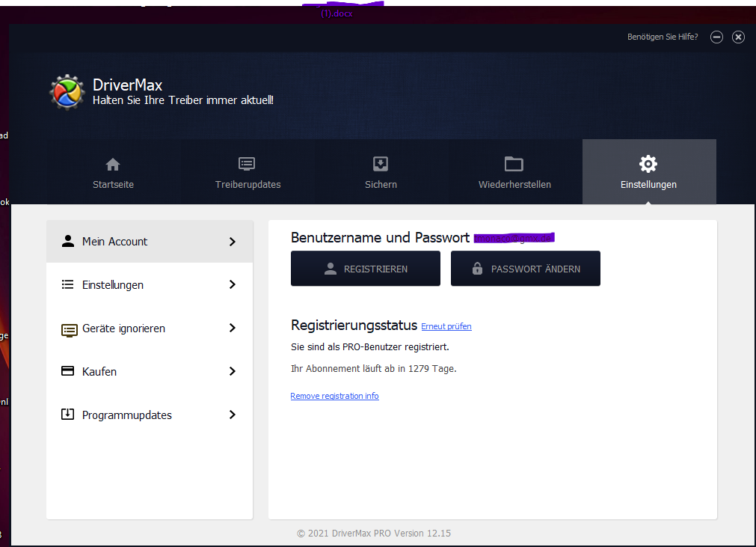Expand the Mein Account chevron
756x547 pixels.
point(233,242)
